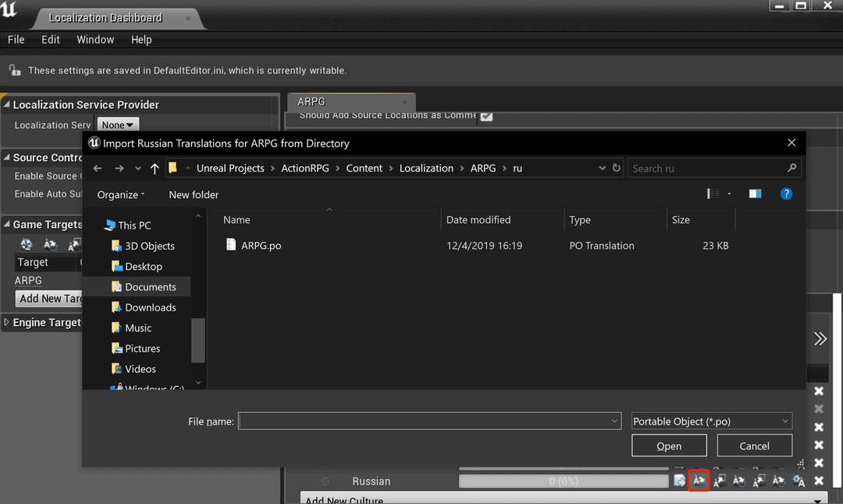Toggle the preview pane icon
Image resolution: width=843 pixels, height=504 pixels.
(x=755, y=194)
